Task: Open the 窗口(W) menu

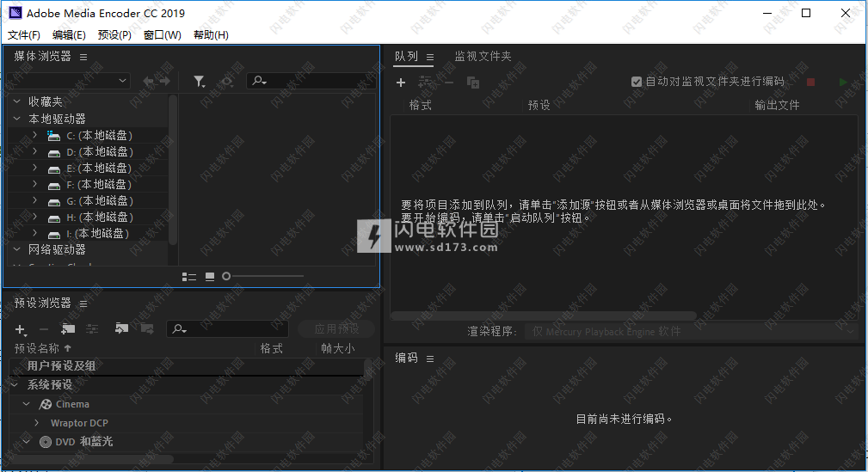Action: click(x=163, y=35)
